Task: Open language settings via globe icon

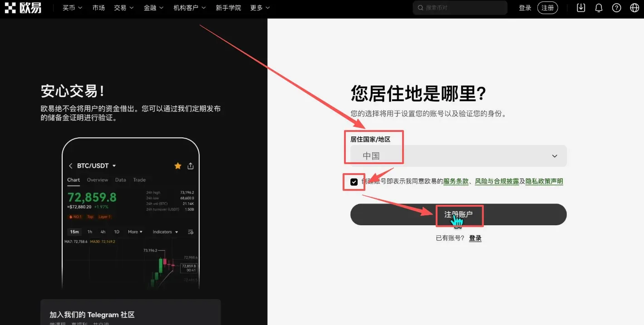Action: 634,8
